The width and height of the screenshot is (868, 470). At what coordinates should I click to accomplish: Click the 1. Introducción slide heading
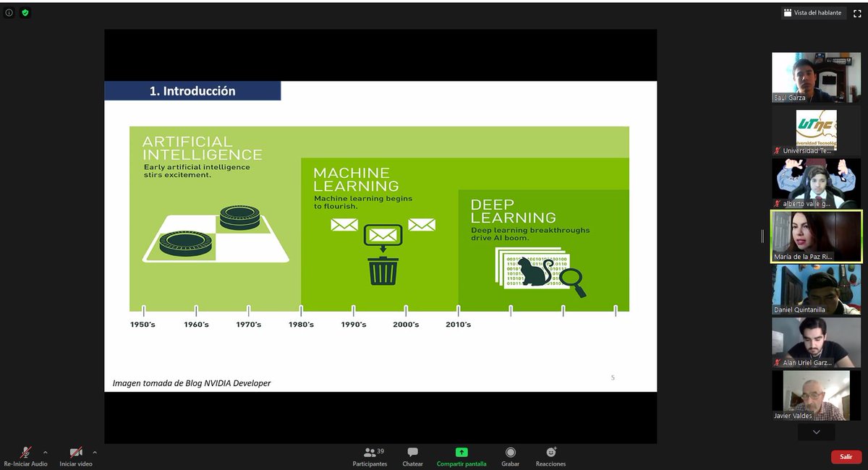[x=192, y=91]
